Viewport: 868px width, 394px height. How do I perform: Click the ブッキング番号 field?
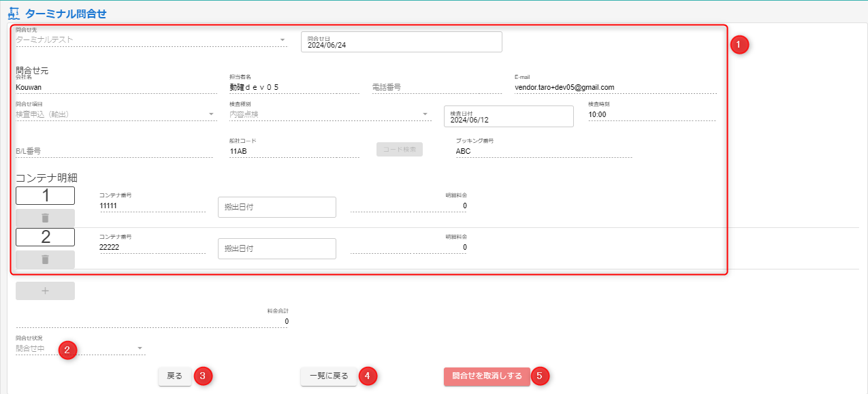[543, 151]
